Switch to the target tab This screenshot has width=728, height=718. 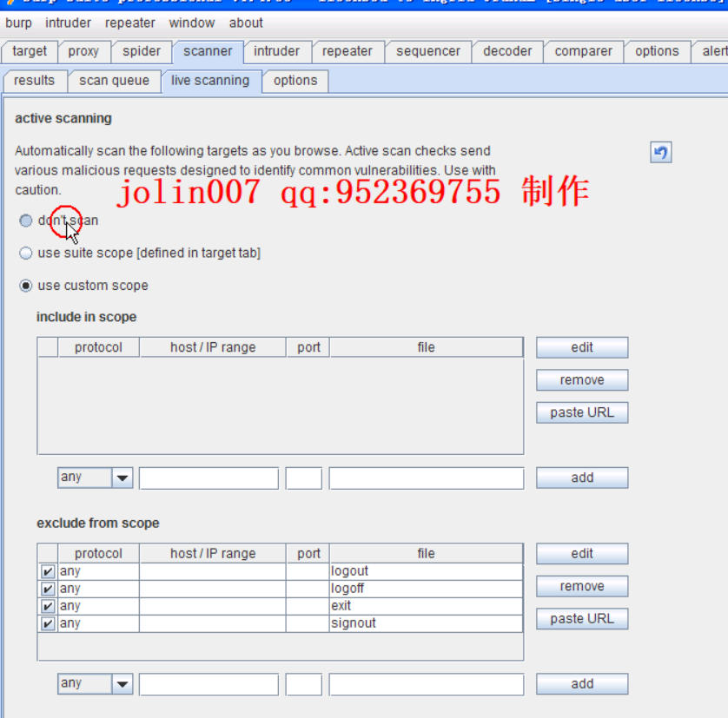point(30,51)
